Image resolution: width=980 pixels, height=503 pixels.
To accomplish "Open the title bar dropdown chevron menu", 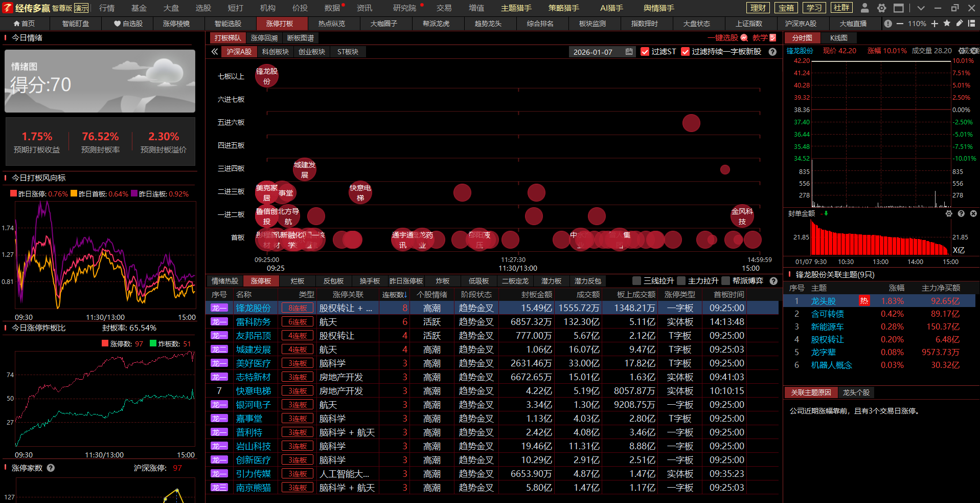I will 921,8.
